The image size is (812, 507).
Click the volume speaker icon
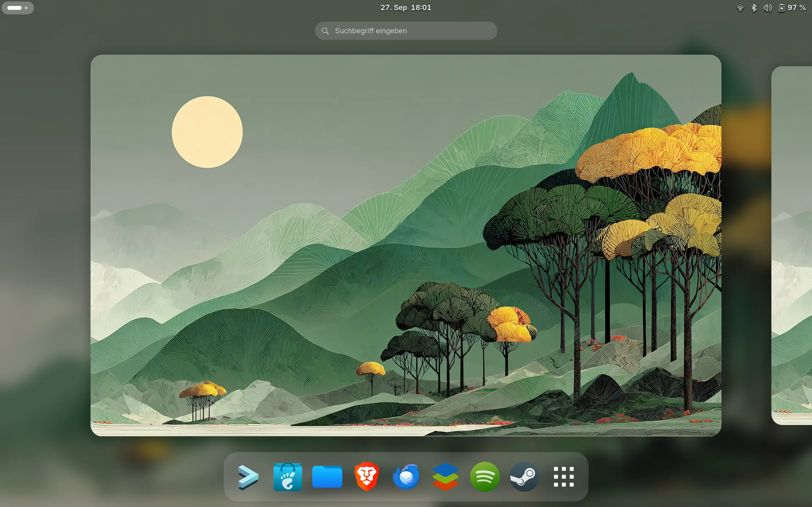pos(768,8)
